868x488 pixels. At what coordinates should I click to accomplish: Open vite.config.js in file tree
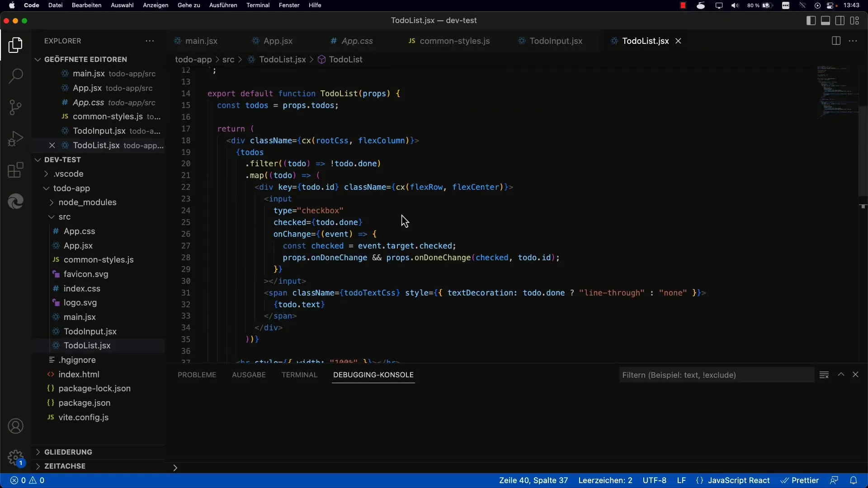(x=83, y=418)
